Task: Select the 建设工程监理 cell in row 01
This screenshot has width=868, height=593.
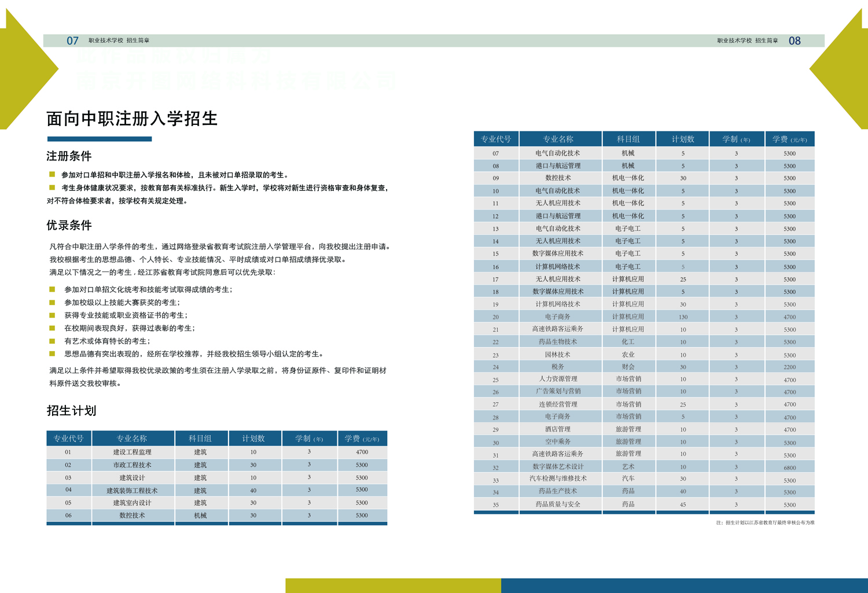Action: click(132, 452)
